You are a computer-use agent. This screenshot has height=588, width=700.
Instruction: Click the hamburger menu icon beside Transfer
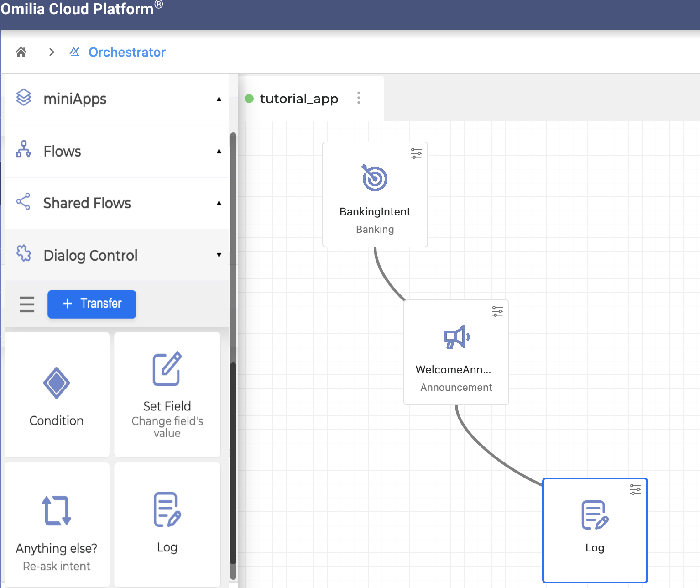27,304
